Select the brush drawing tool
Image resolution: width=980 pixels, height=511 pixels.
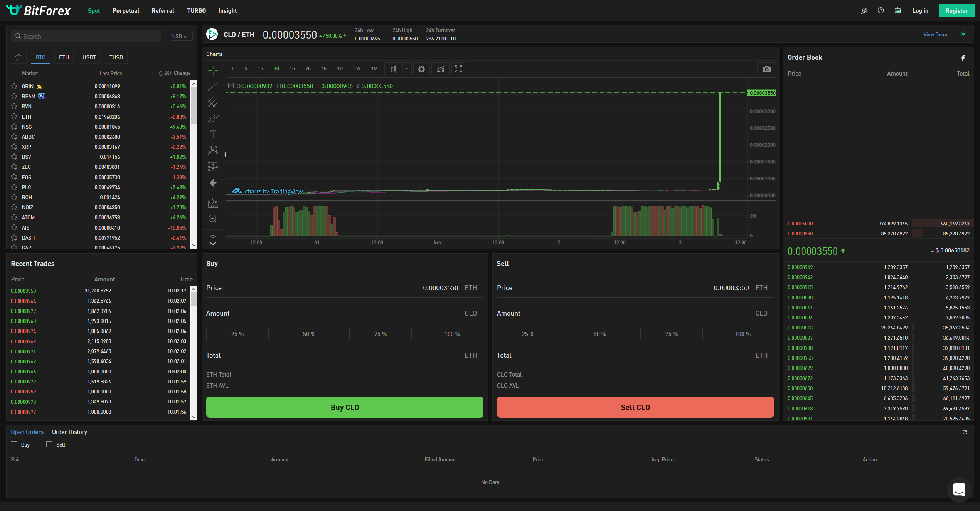[x=213, y=118]
